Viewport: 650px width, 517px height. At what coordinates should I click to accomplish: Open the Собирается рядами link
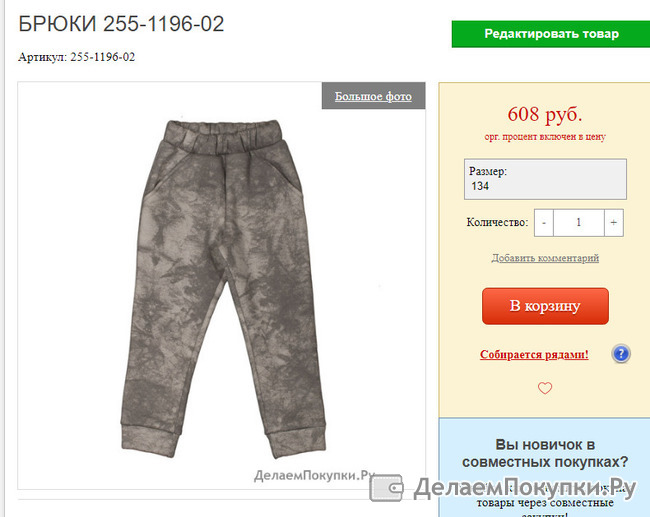534,354
